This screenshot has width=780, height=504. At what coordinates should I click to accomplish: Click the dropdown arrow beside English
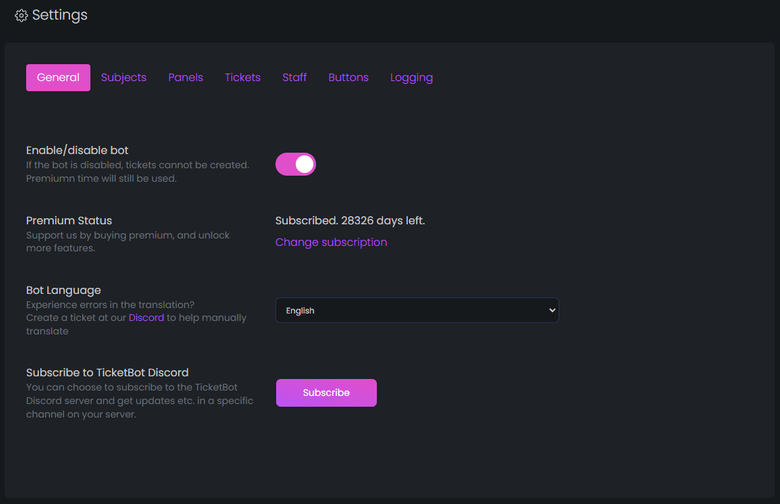click(x=551, y=310)
